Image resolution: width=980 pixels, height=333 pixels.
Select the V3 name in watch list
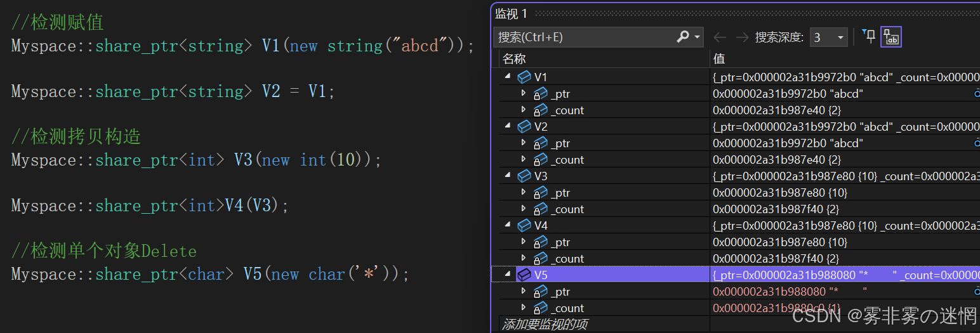[x=541, y=176]
